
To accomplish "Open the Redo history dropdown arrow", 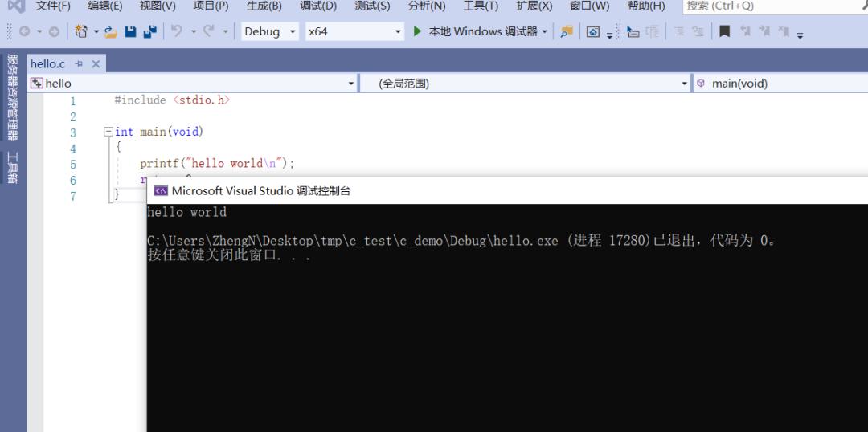I will (x=225, y=31).
